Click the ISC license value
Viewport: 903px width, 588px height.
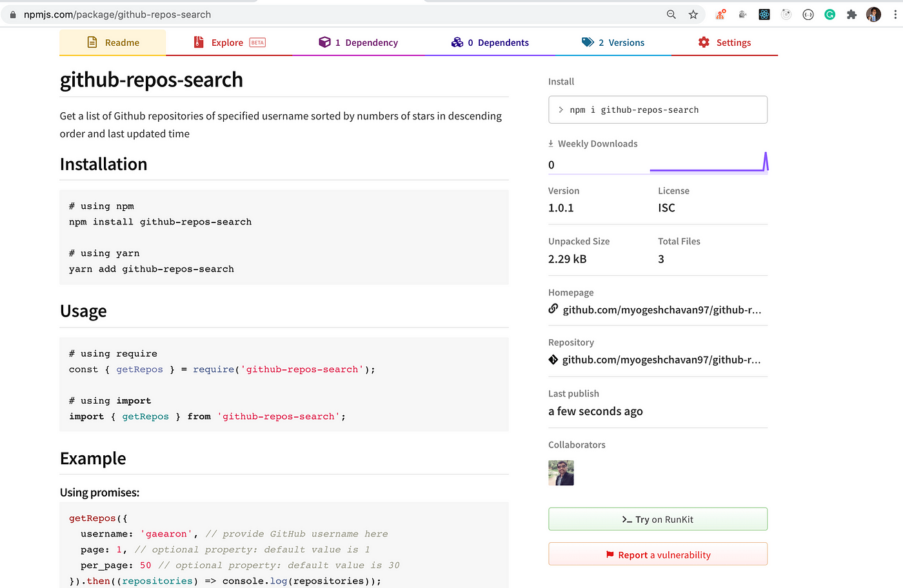point(666,208)
